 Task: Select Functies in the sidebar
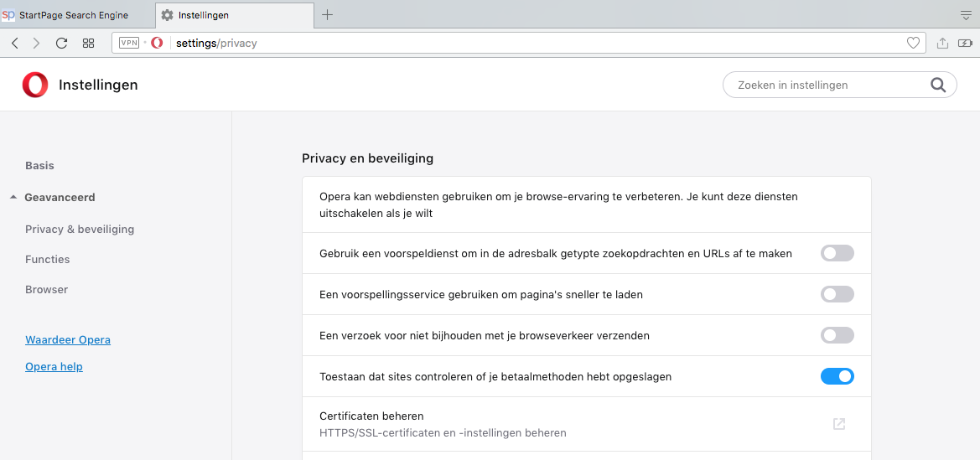click(x=48, y=260)
